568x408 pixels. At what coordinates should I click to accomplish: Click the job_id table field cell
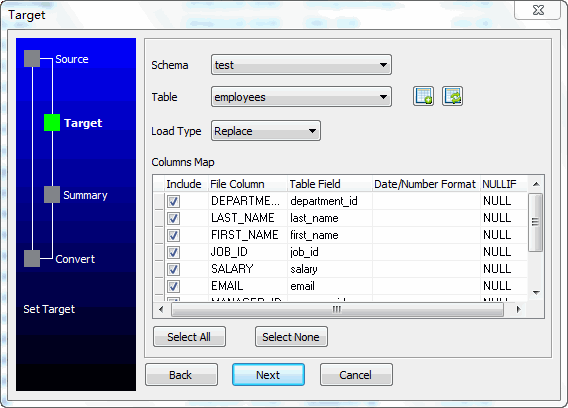pyautogui.click(x=330, y=252)
